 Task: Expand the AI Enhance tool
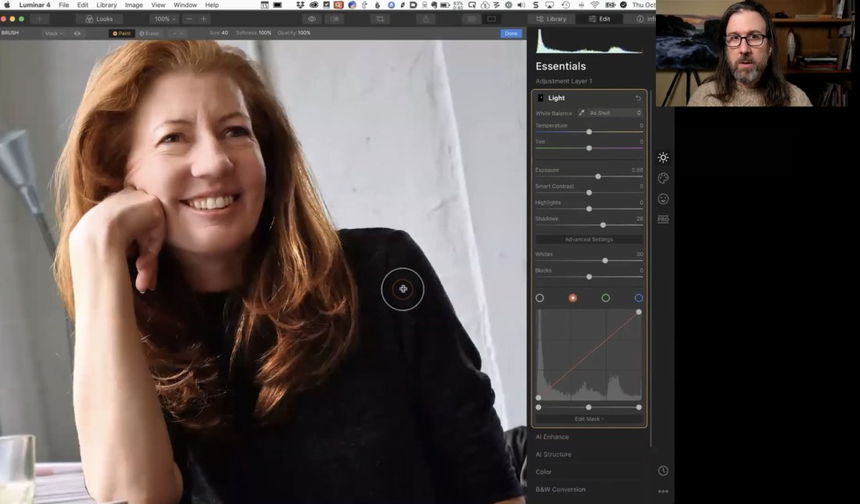pyautogui.click(x=552, y=437)
